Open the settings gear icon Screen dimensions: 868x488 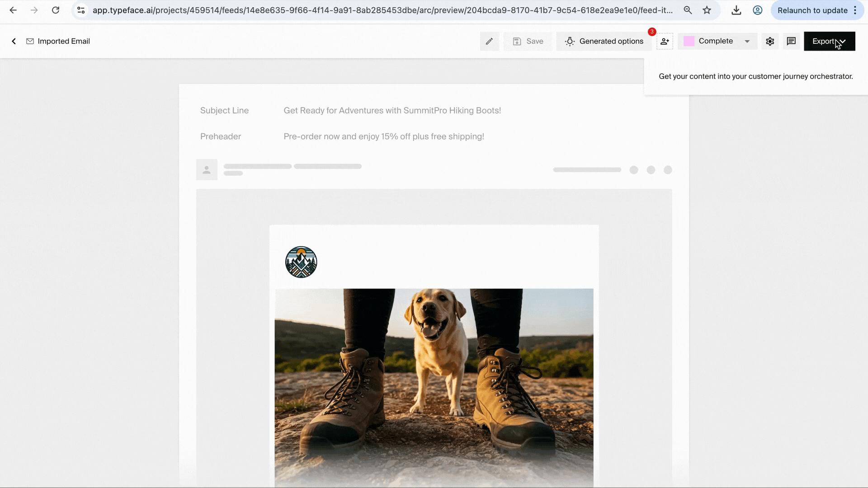(x=770, y=41)
